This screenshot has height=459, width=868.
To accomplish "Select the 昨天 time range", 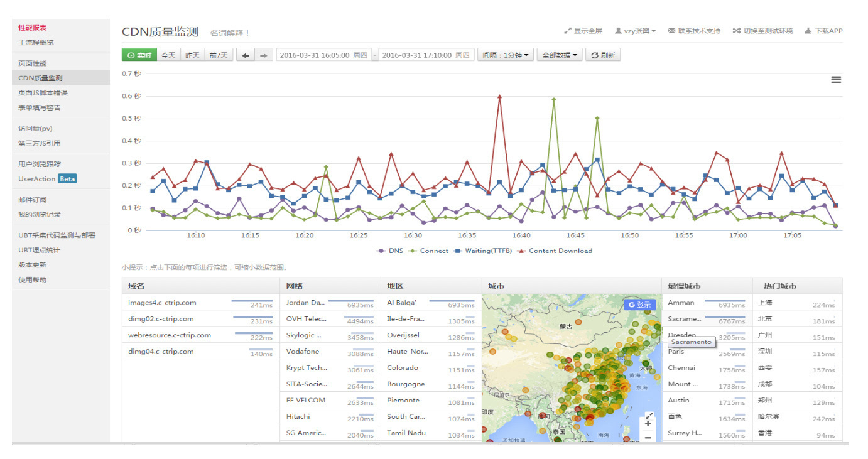I will (x=192, y=55).
